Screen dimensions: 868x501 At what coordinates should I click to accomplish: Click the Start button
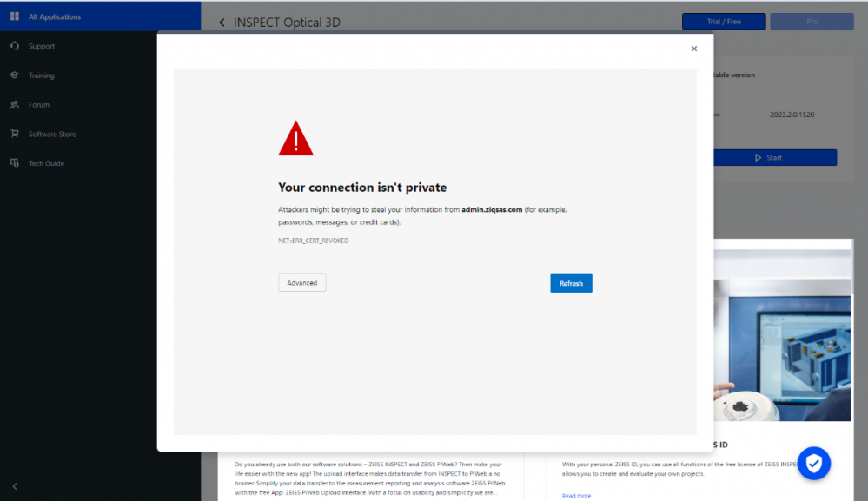point(775,158)
